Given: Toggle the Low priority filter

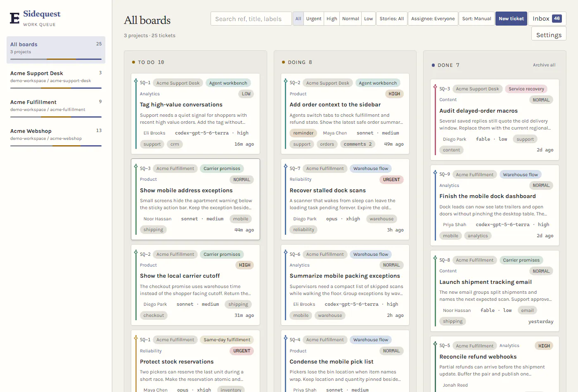Looking at the screenshot, I should 369,19.
